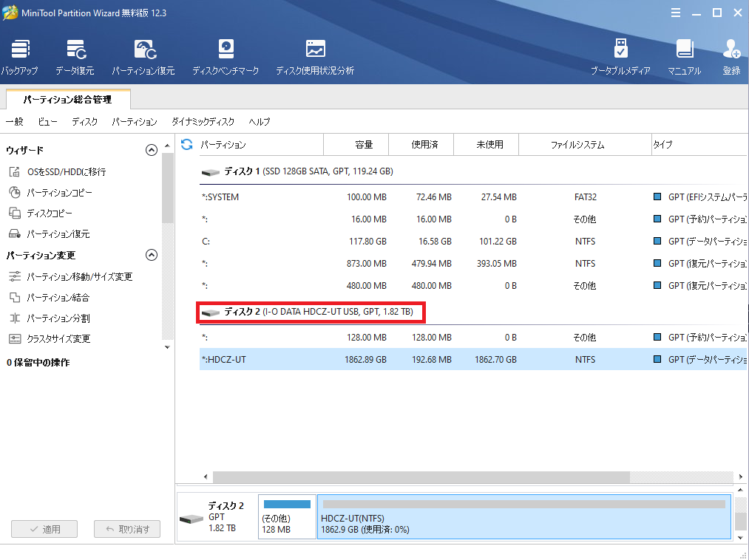The image size is (749, 560).
Task: Start ディスクコピー wizard
Action: pyautogui.click(x=41, y=213)
